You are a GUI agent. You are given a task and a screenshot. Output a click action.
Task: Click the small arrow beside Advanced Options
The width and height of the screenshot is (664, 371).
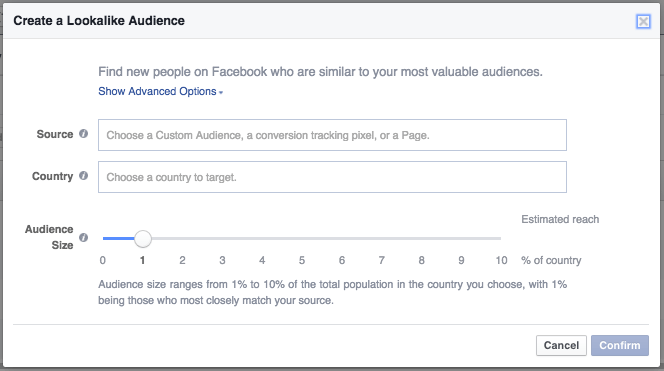point(221,92)
